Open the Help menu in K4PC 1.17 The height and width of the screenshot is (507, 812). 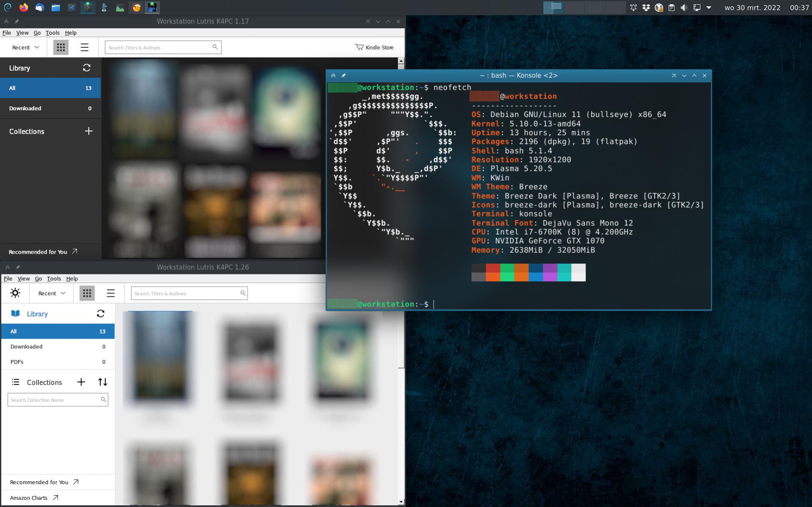tap(71, 33)
